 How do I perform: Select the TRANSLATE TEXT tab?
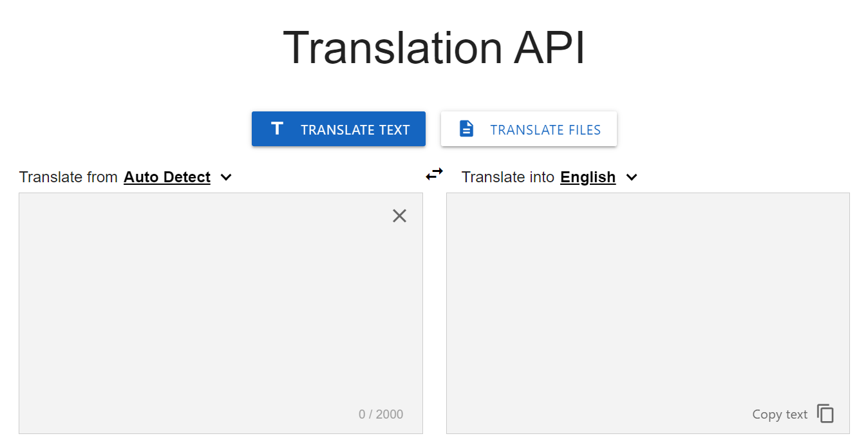[x=339, y=129]
